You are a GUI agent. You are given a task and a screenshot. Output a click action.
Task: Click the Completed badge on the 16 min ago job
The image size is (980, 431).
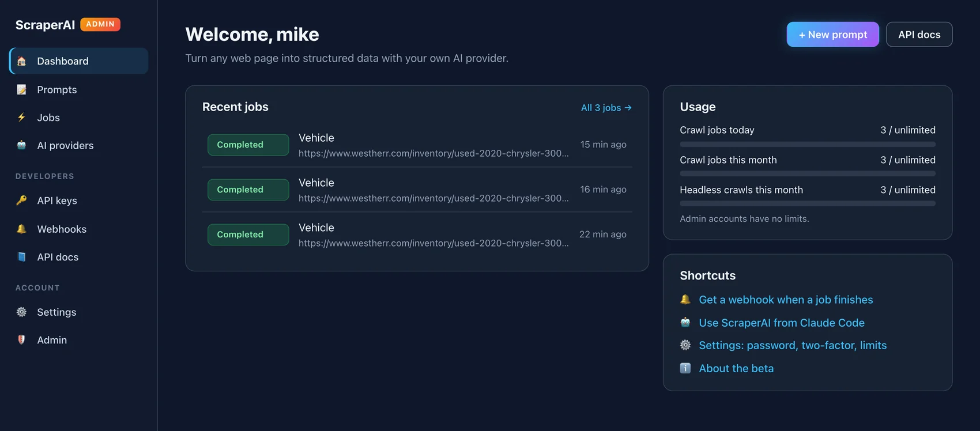tap(248, 190)
